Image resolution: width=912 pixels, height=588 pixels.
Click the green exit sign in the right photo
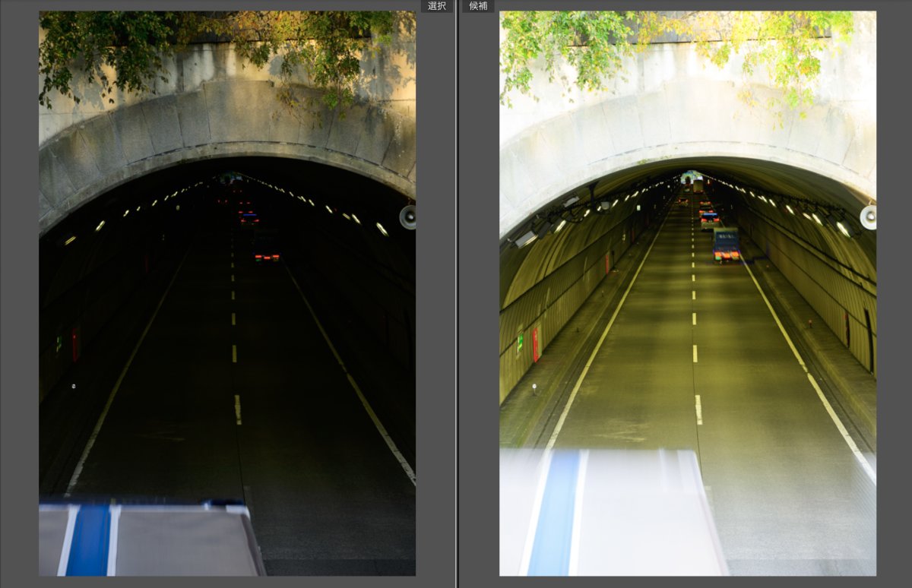coord(520,342)
